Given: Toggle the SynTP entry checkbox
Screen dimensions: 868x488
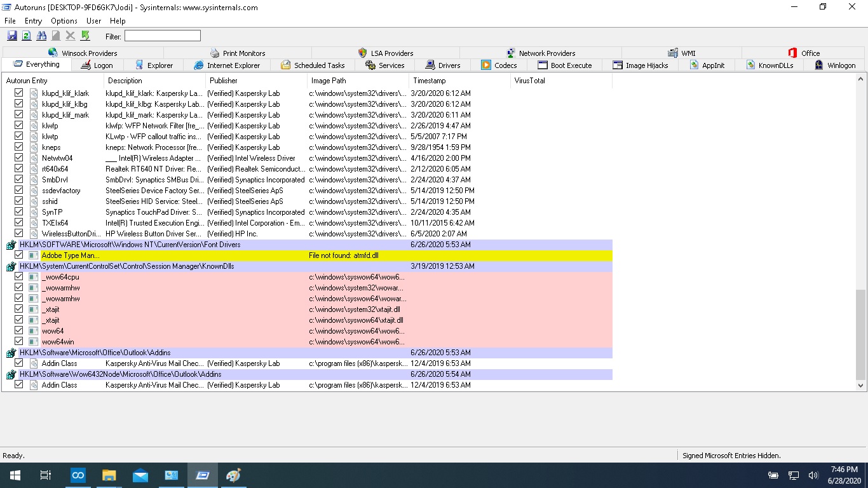Looking at the screenshot, I should (x=19, y=212).
